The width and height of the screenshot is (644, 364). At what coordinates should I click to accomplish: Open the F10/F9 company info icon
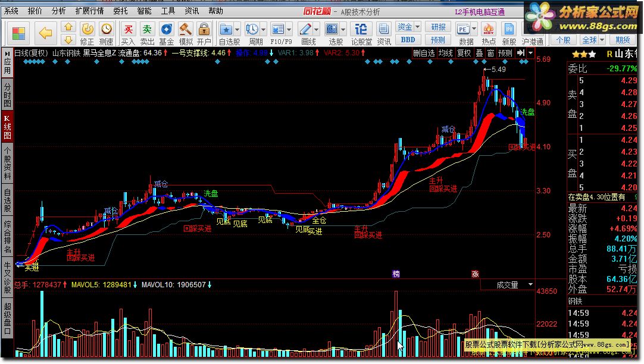[x=278, y=29]
